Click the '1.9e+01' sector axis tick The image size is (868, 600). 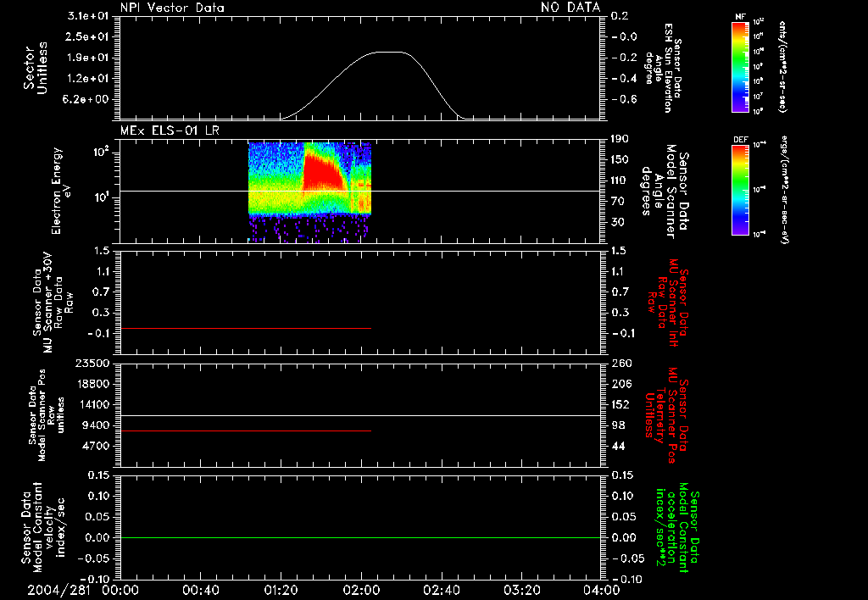pyautogui.click(x=88, y=58)
